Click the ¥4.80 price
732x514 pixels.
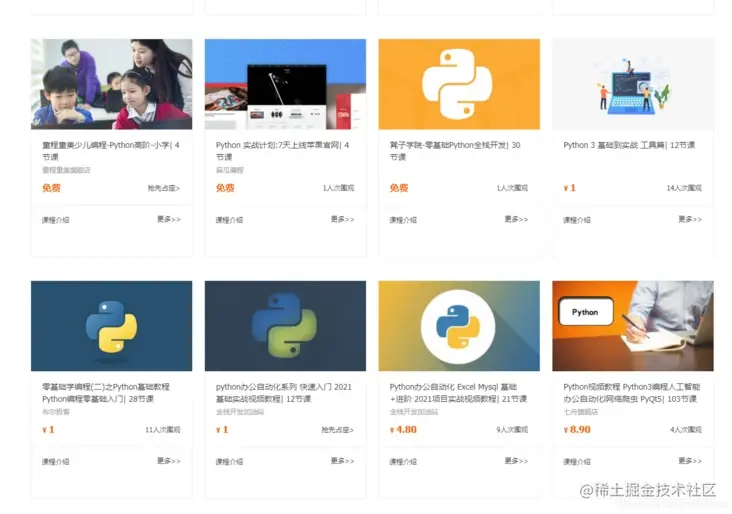(403, 430)
